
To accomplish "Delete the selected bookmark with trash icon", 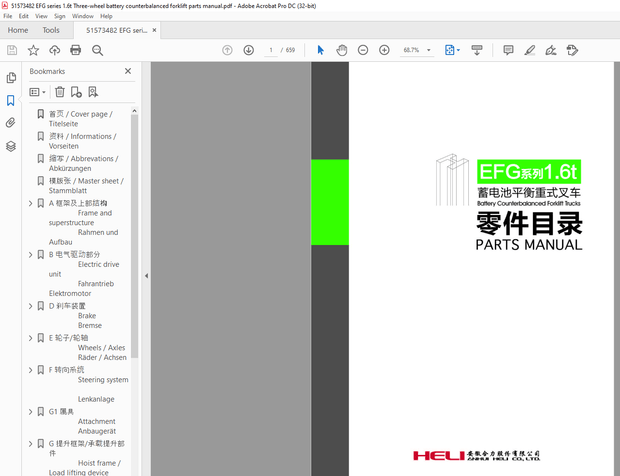I will (60, 92).
